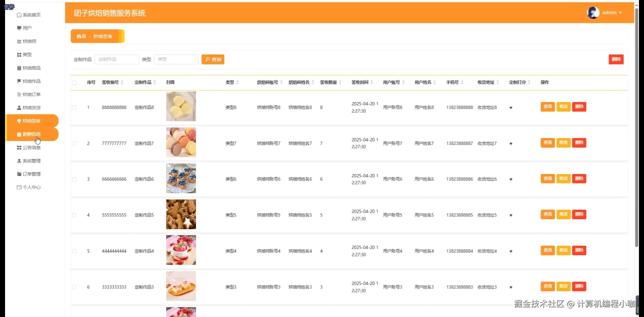This screenshot has width=644, height=317.
Task: Sort by the 定制打分 column arrows
Action: coord(529,82)
